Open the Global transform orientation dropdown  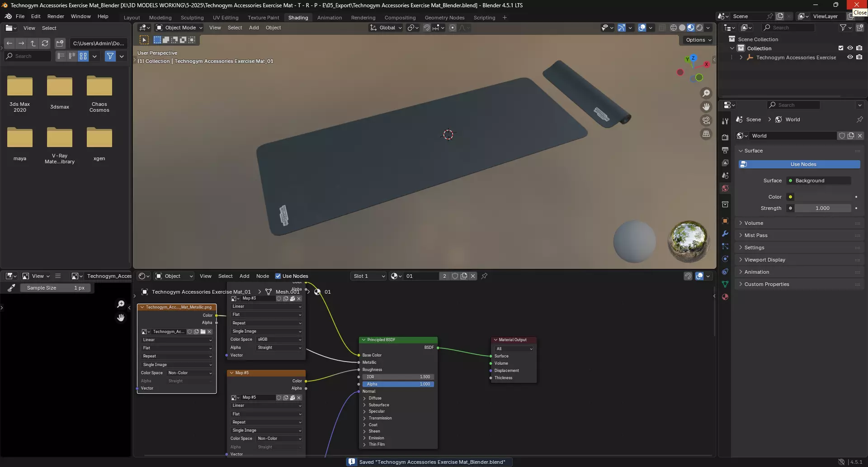pyautogui.click(x=386, y=28)
